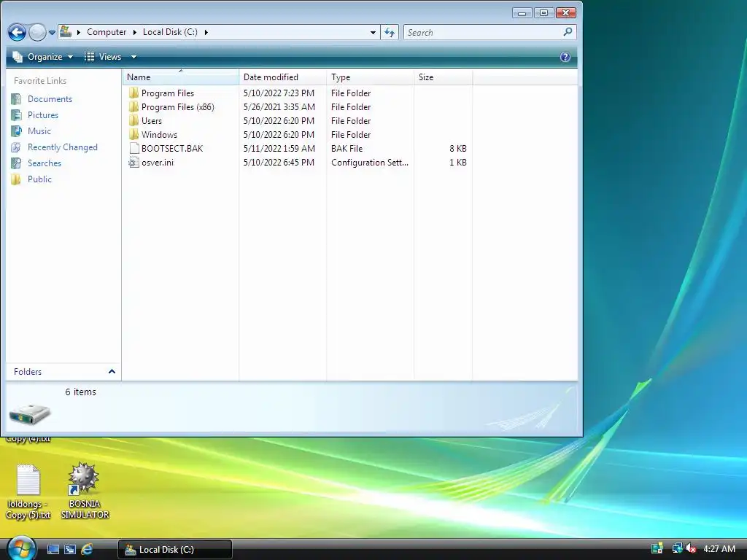Image resolution: width=747 pixels, height=560 pixels.
Task: Select the Program Files name text
Action: point(168,93)
